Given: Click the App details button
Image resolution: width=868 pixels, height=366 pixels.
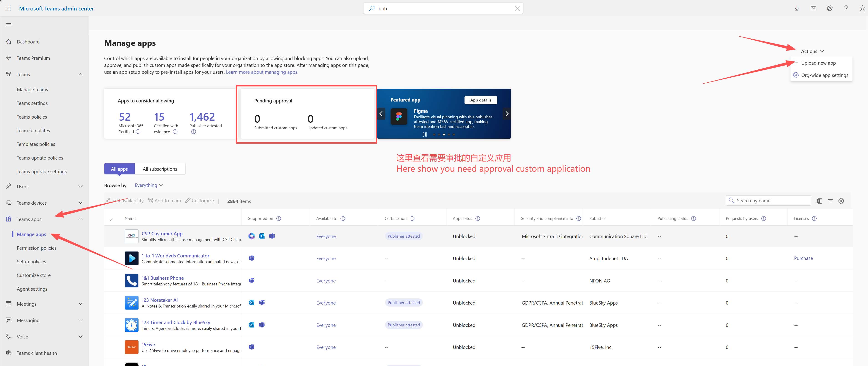Looking at the screenshot, I should (480, 100).
